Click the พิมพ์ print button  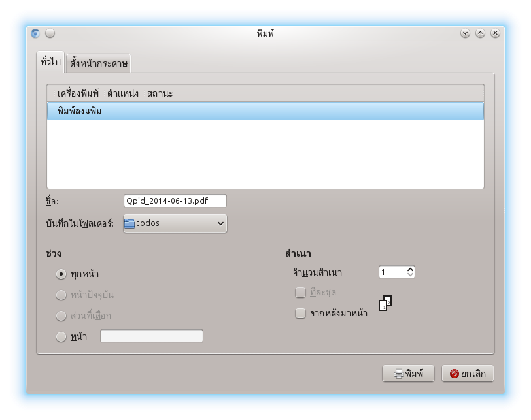coord(409,374)
